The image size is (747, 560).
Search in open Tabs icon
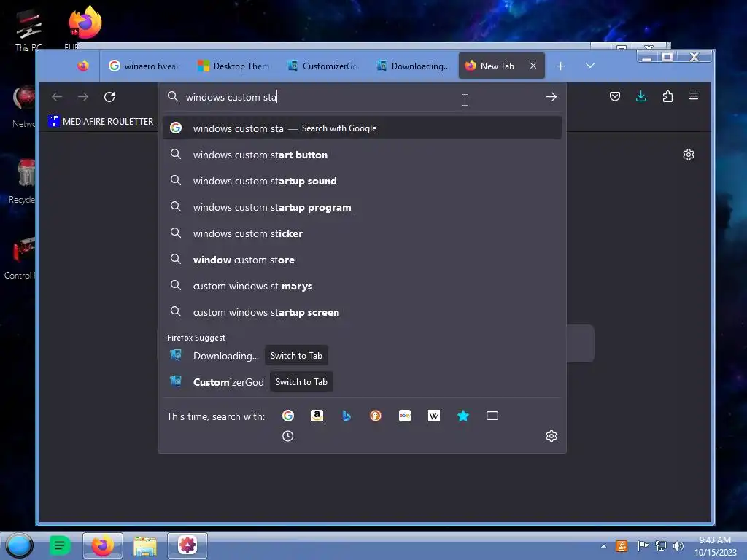pyautogui.click(x=492, y=416)
